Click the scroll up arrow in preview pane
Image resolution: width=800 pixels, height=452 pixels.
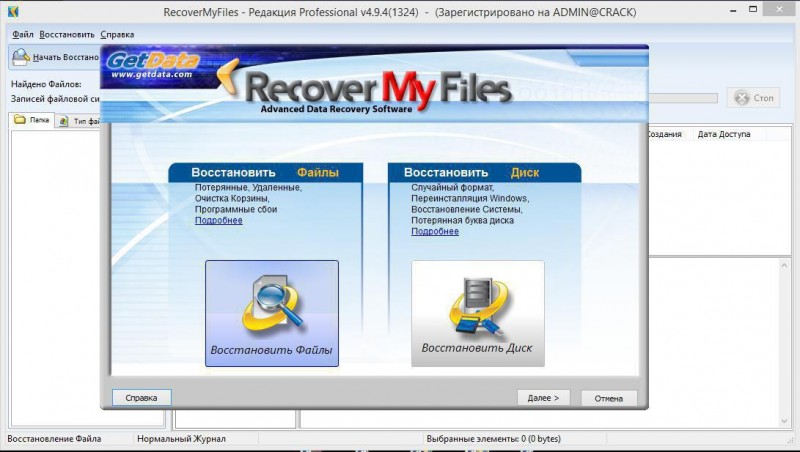(784, 266)
